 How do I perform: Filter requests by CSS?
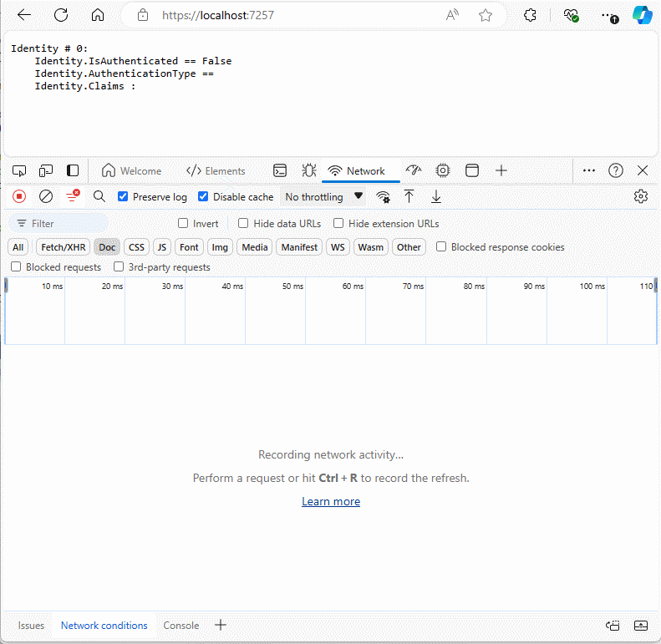click(136, 247)
